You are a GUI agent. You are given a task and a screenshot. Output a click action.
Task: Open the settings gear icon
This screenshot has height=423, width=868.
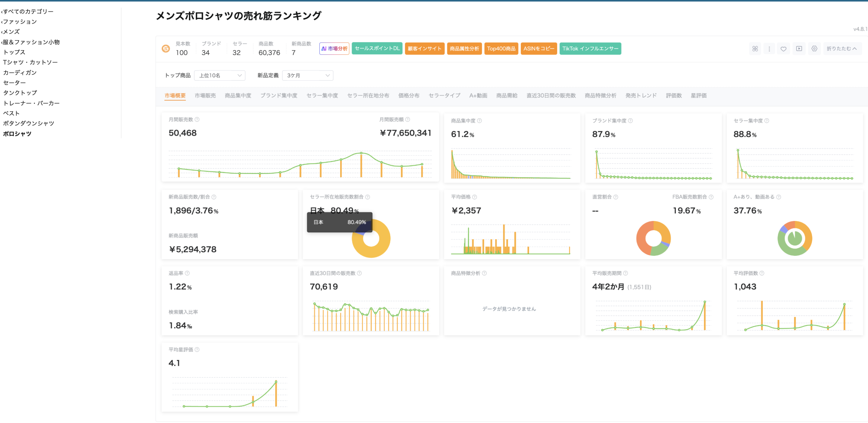pos(814,48)
